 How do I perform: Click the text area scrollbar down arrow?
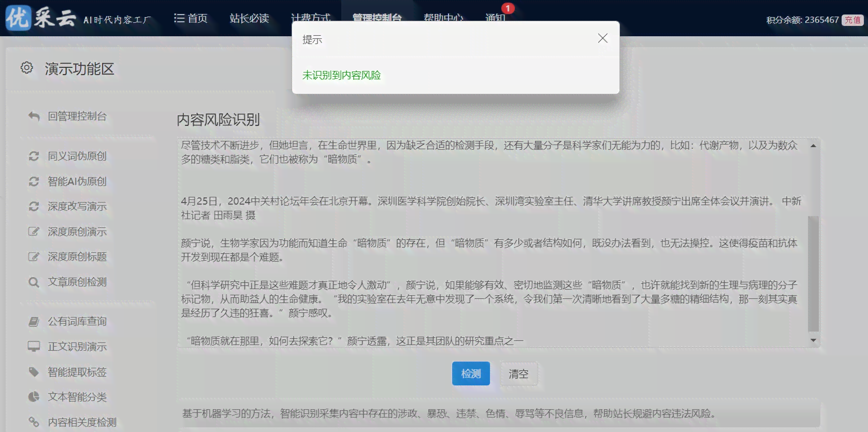click(x=813, y=340)
